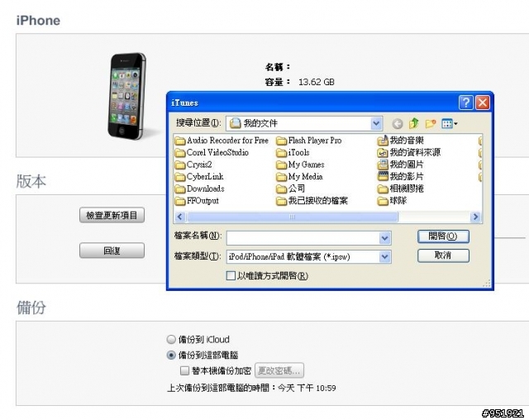Select the iTools folder
Screen dimensions: 529x420
point(293,152)
